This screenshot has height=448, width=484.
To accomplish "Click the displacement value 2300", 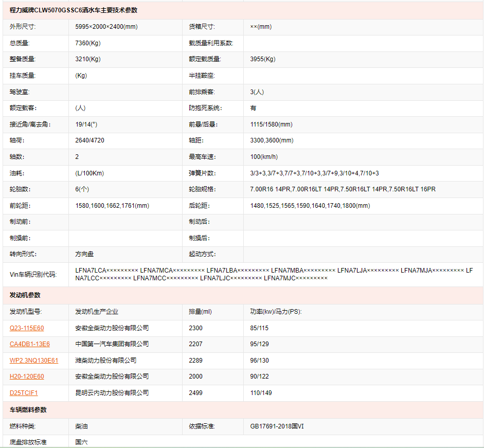I will click(x=195, y=328).
